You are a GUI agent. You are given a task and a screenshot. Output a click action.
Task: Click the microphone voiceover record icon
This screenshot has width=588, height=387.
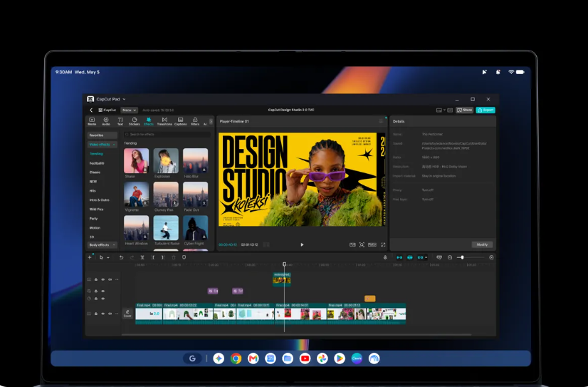385,257
